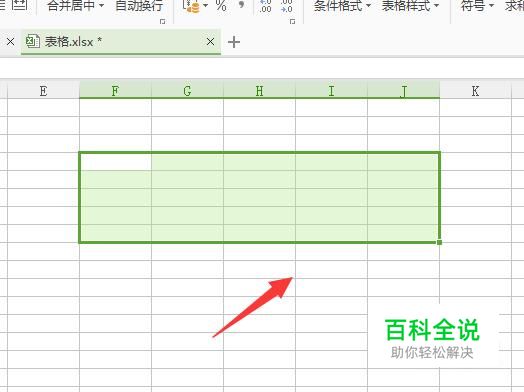The width and height of the screenshot is (524, 392).
Task: Click the currency format coins icon
Action: click(x=192, y=6)
